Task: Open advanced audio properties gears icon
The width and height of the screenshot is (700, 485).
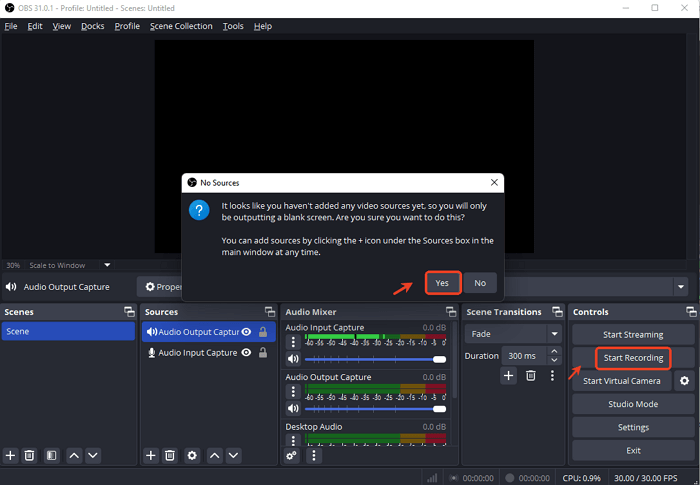Action: point(292,456)
